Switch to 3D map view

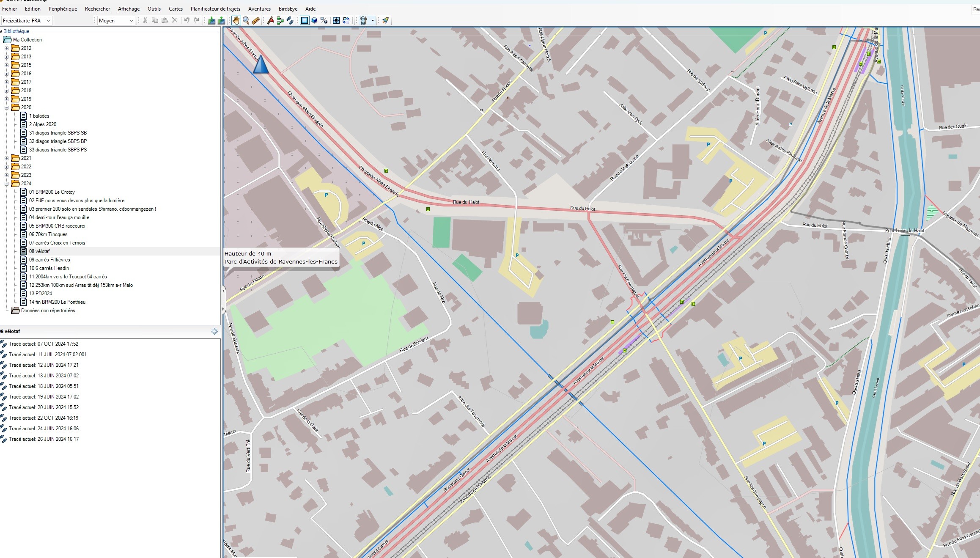[x=314, y=20]
